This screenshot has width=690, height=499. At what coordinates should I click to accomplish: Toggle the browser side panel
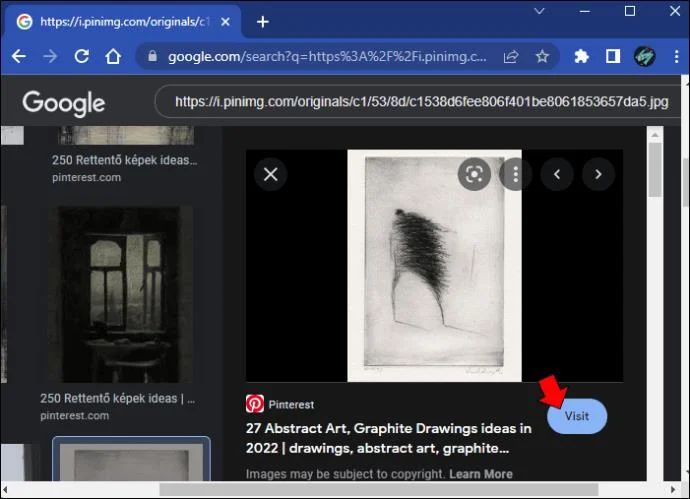[613, 56]
